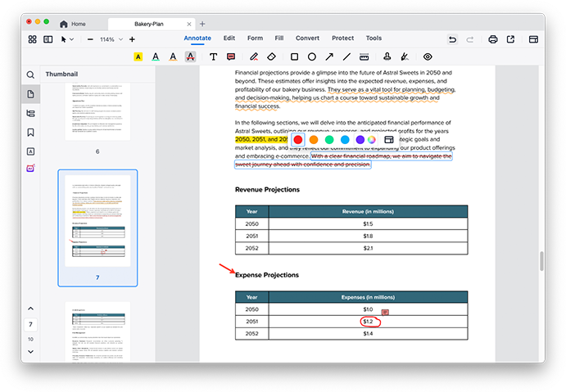
Task: Pick the blue color swatch
Action: pyautogui.click(x=345, y=140)
